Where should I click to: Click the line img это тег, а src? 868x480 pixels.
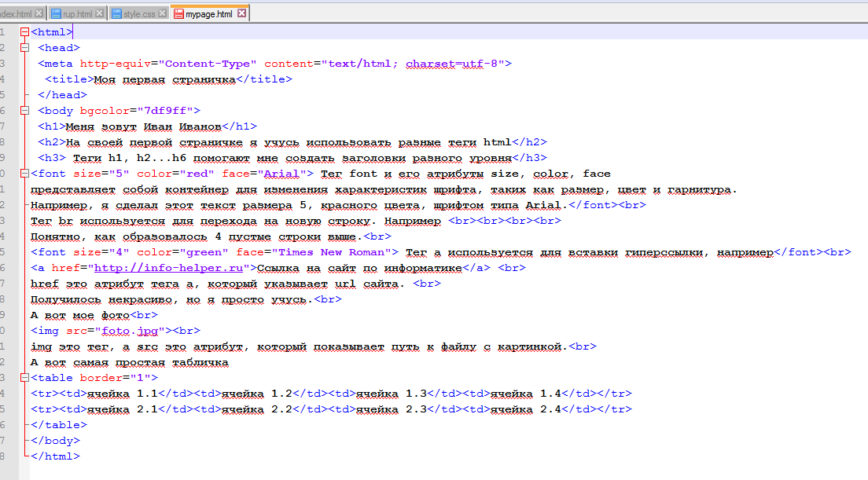314,346
